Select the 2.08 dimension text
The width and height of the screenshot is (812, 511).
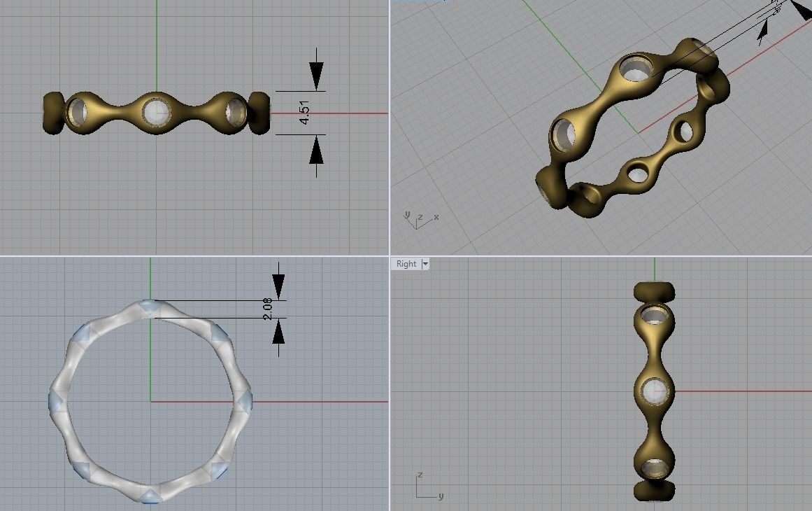click(x=267, y=309)
